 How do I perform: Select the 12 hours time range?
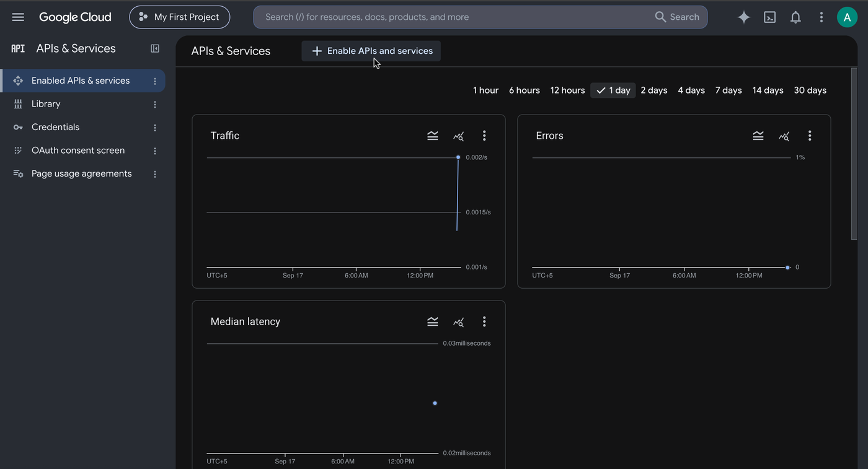tap(567, 90)
